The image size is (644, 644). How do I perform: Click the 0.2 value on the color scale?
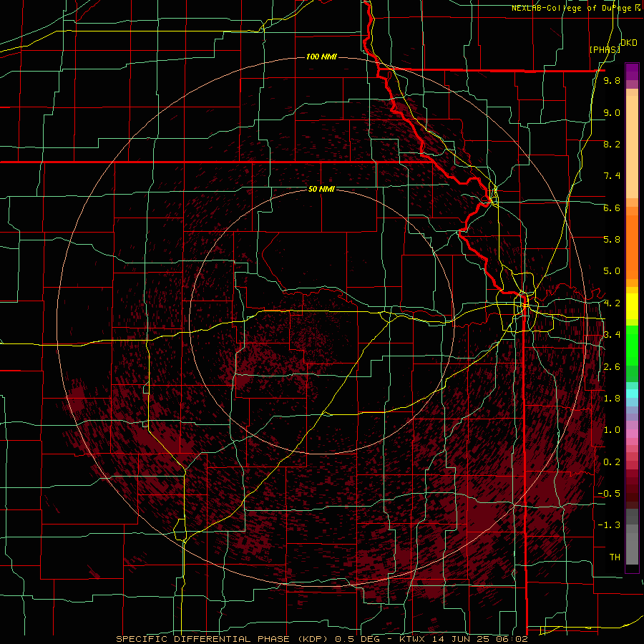coord(612,462)
